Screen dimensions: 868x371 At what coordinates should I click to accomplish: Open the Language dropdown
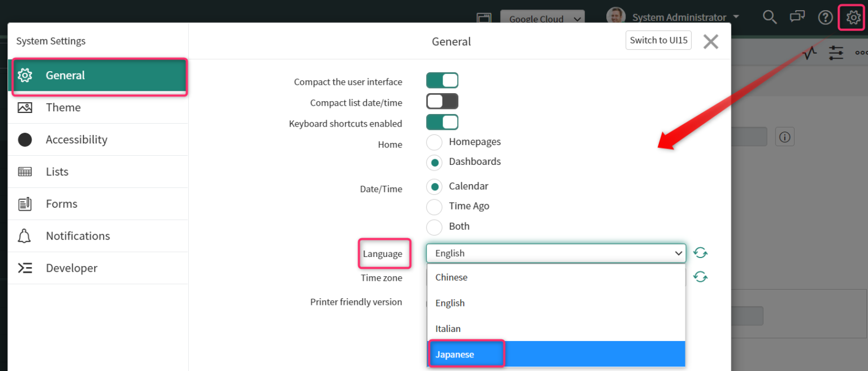(x=555, y=253)
